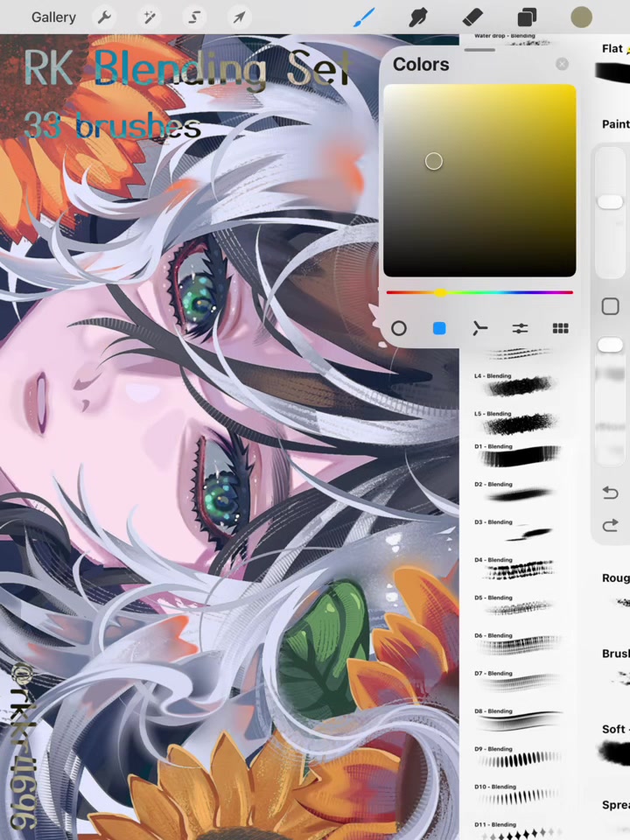Open the Layers panel
The width and height of the screenshot is (630, 840).
pos(527,17)
